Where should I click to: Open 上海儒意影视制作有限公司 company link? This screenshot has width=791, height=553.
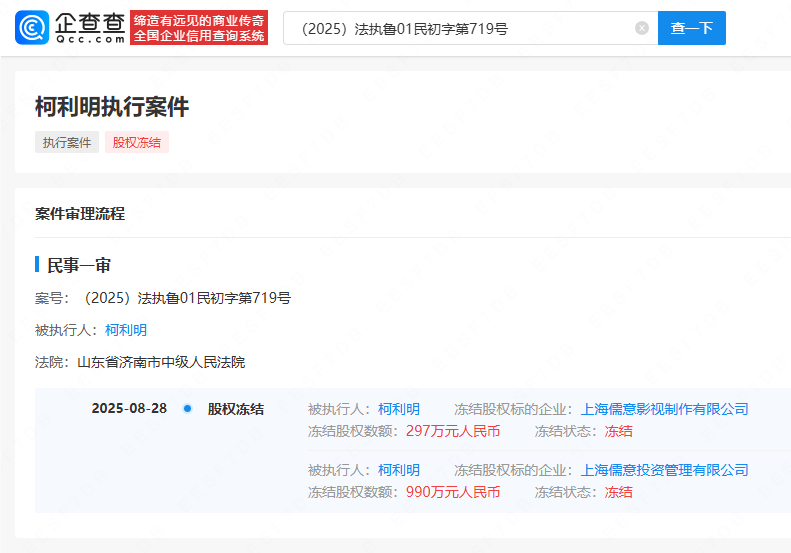(x=664, y=409)
